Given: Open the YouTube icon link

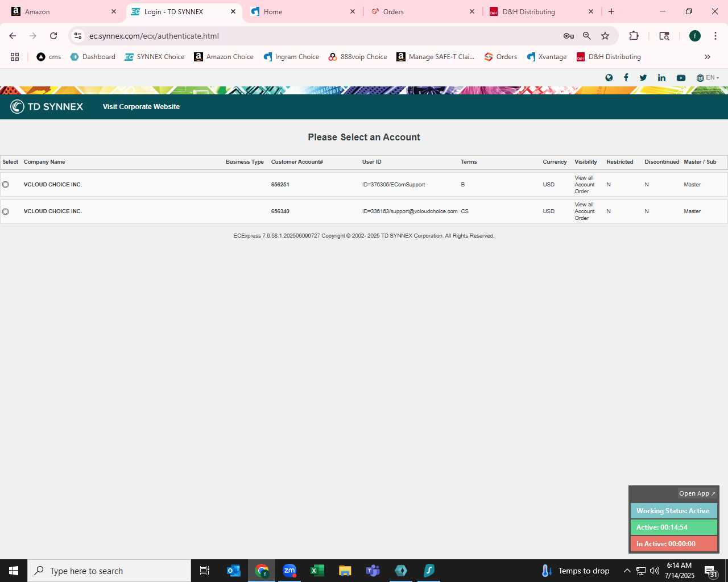Looking at the screenshot, I should 681,78.
